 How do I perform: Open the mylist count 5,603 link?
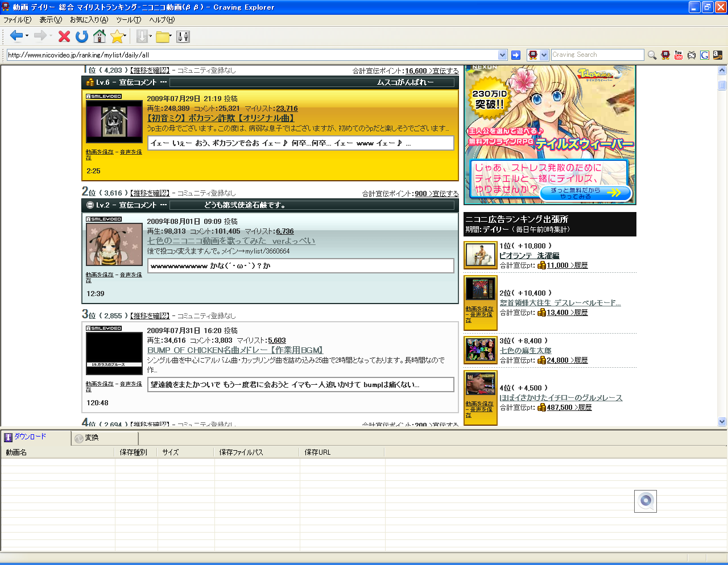coord(277,340)
